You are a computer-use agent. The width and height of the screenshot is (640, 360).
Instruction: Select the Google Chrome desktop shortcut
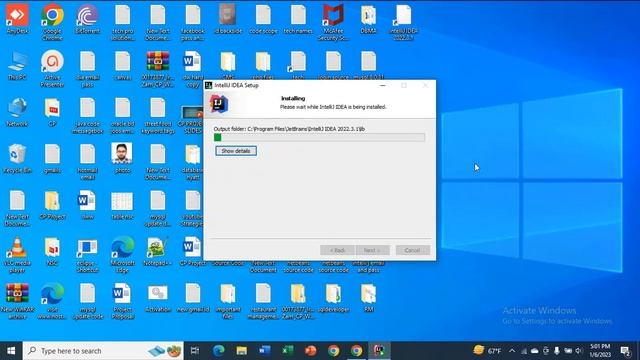[52, 22]
